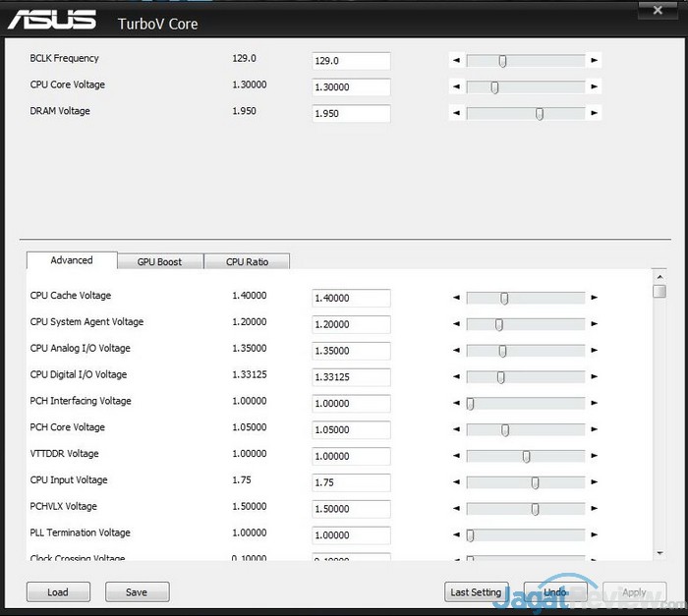Focus the DRAM Voltage value field
Screen dimensions: 688x616
coord(351,114)
